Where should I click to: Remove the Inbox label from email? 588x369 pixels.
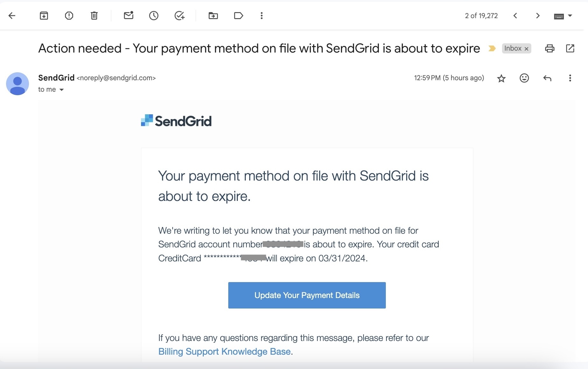click(527, 49)
